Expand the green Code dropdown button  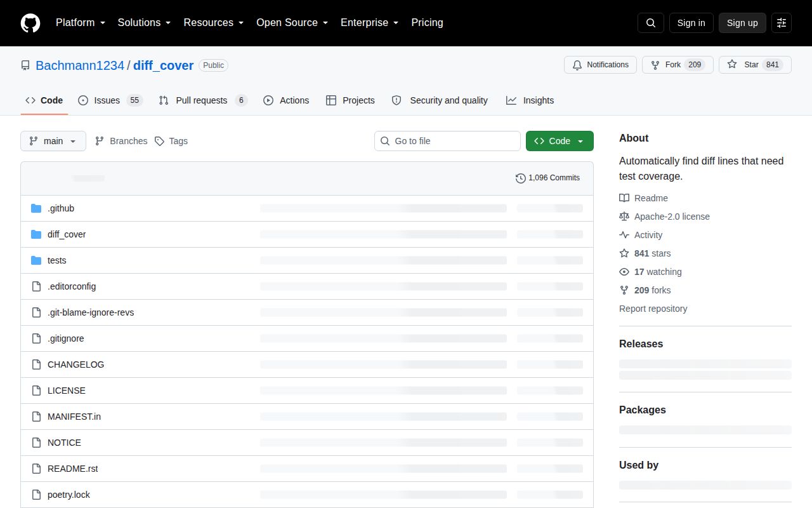560,141
